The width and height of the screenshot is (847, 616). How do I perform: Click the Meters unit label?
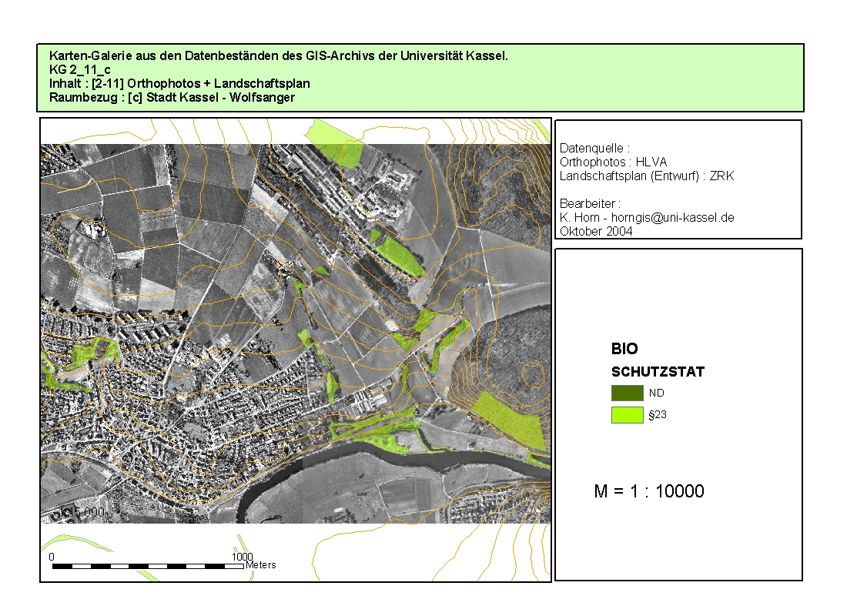(261, 565)
